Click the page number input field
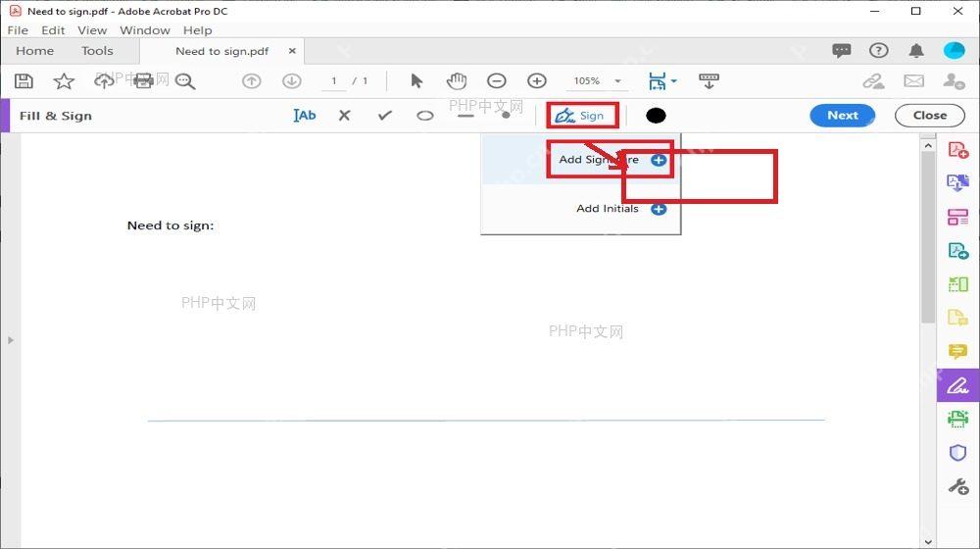 click(x=334, y=80)
